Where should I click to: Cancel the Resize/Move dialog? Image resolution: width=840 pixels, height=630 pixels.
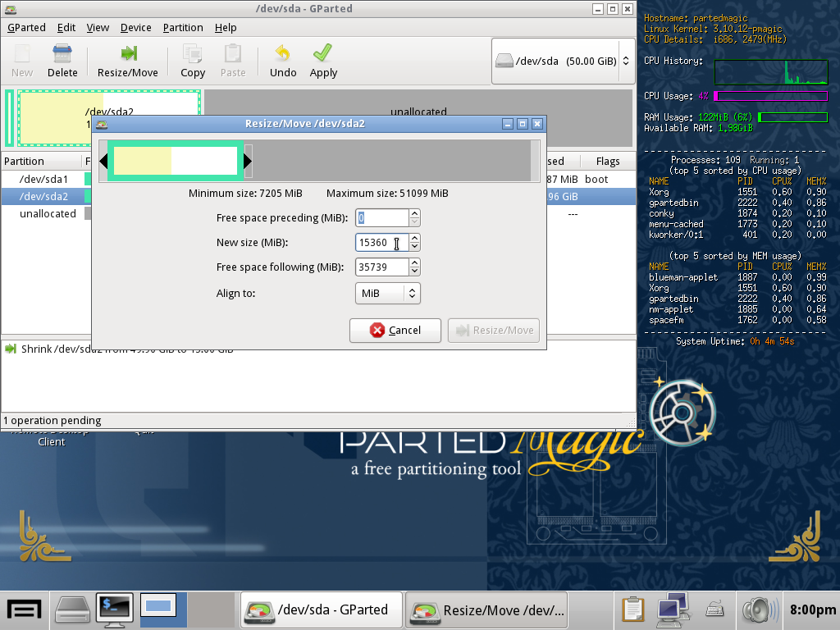[x=395, y=330]
